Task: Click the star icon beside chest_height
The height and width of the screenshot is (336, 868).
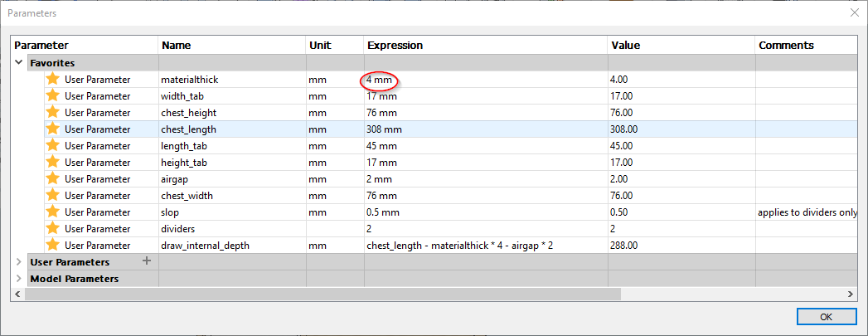Action: tap(53, 112)
